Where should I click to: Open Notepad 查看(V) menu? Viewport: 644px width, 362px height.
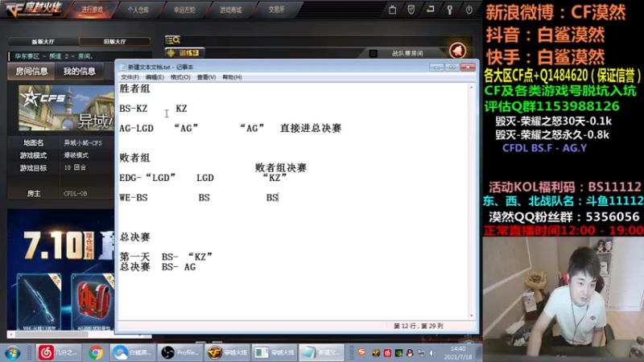pyautogui.click(x=206, y=77)
